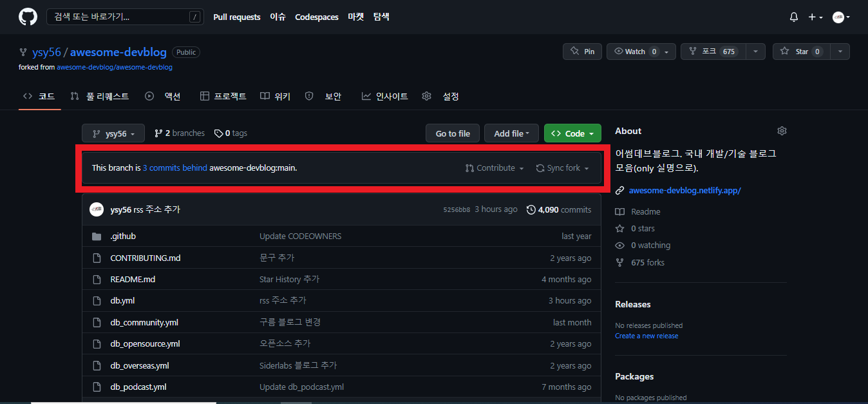Screen dimensions: 868x404
Task: Click Create a new release link
Action: [x=646, y=336]
